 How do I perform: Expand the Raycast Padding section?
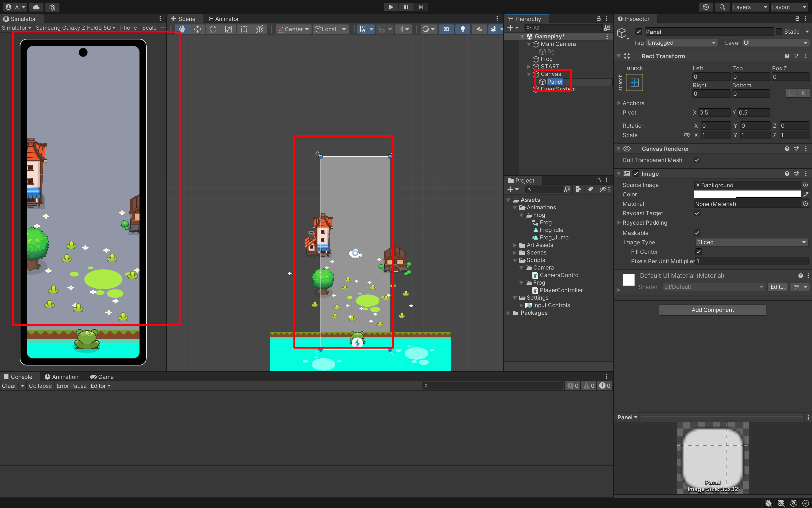coord(619,222)
